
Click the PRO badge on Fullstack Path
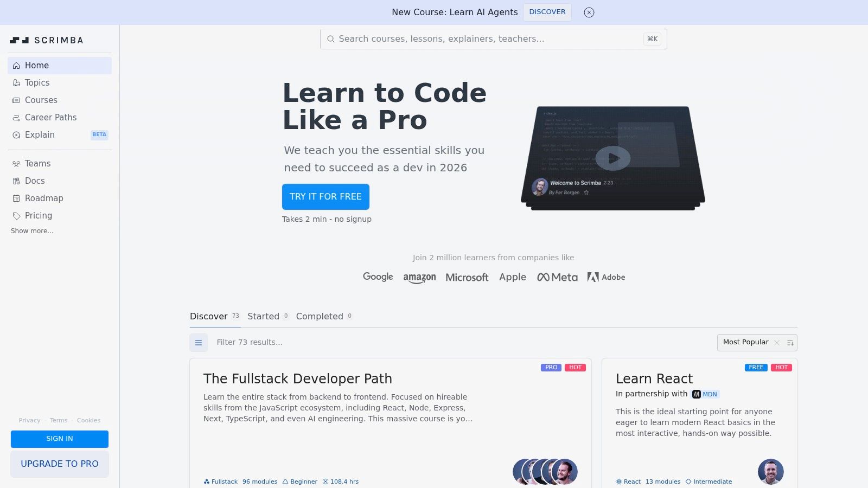pos(551,368)
